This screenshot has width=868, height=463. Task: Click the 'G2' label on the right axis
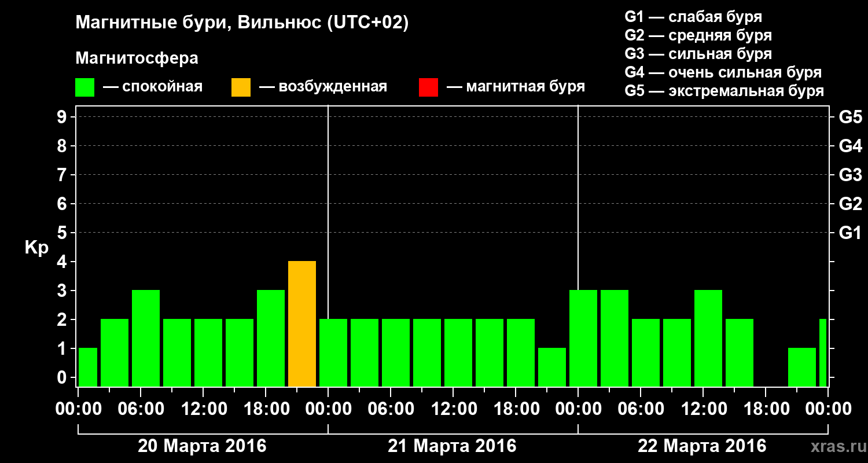850,204
